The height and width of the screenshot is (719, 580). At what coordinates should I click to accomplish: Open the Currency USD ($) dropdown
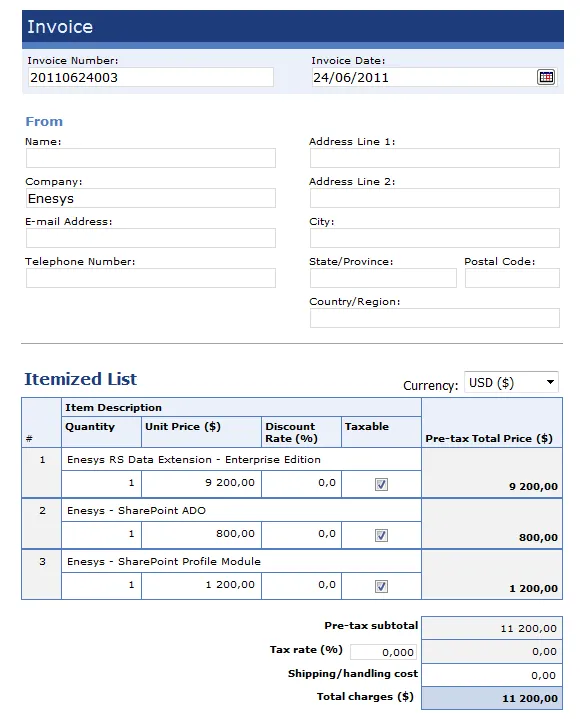pos(511,382)
